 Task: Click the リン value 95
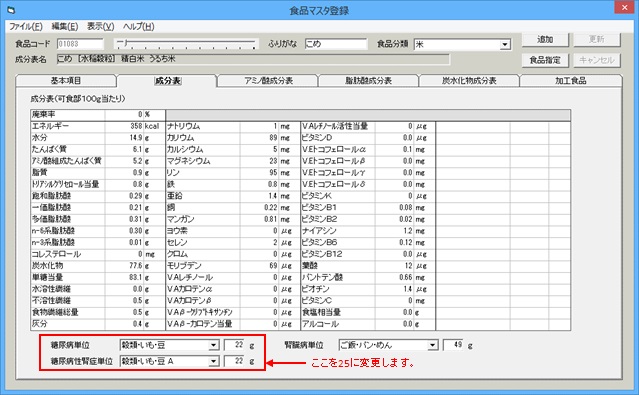tap(259, 173)
